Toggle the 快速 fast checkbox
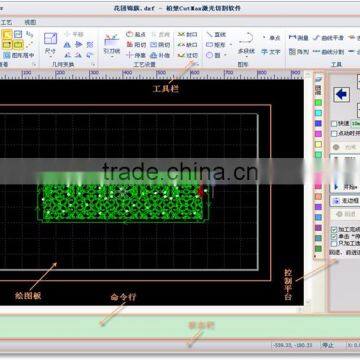This screenshot has width=360, height=360. (334, 124)
